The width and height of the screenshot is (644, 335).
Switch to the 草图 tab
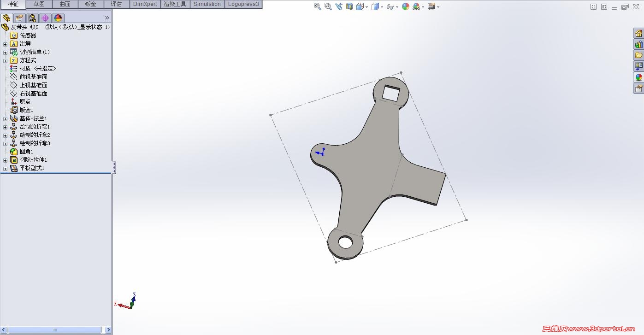39,4
